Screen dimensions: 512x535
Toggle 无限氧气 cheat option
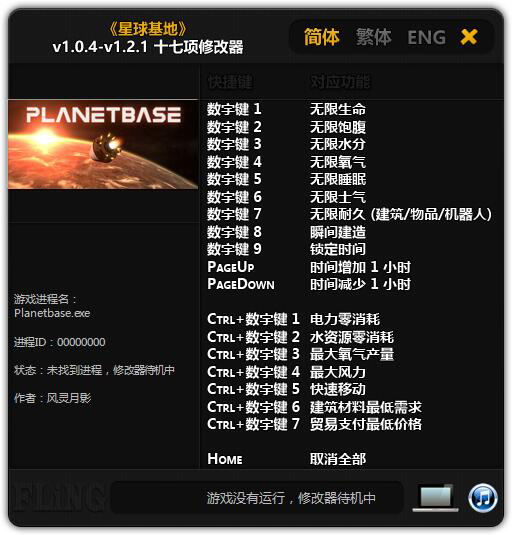tap(338, 162)
